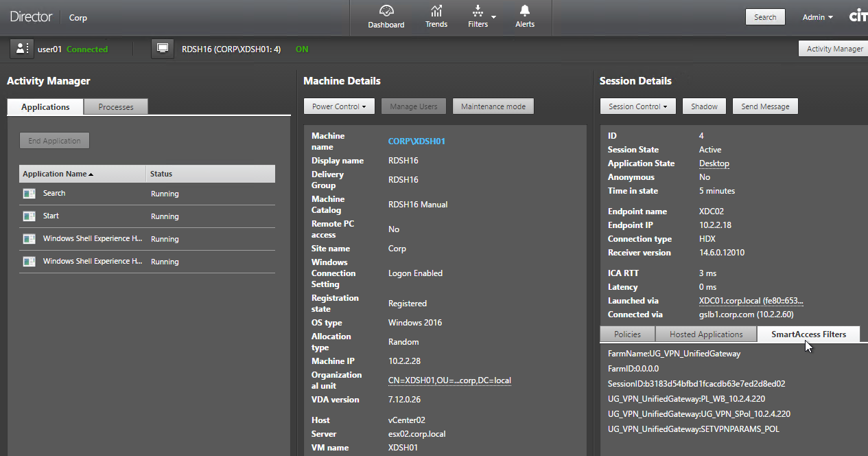868x456 pixels.
Task: Switch to the Processes tab
Action: [116, 107]
